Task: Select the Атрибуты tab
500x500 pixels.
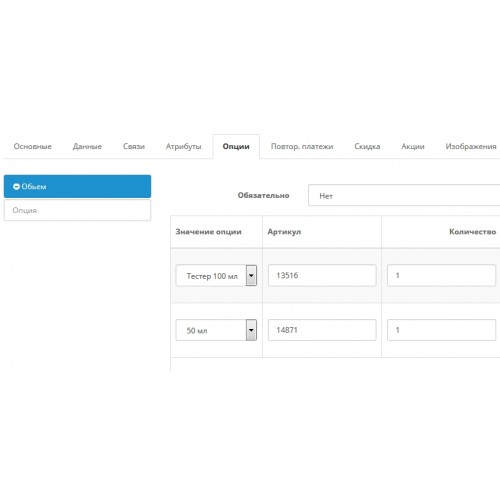Action: 184,146
